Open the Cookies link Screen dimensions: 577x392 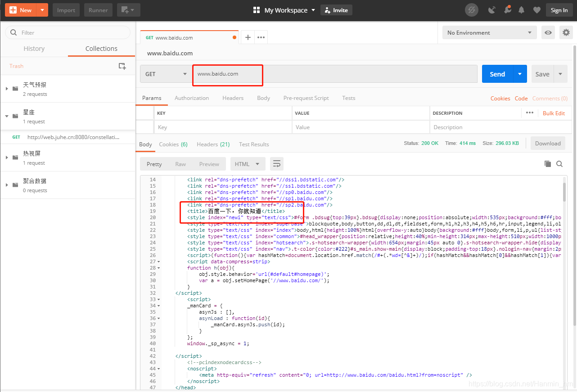point(500,99)
